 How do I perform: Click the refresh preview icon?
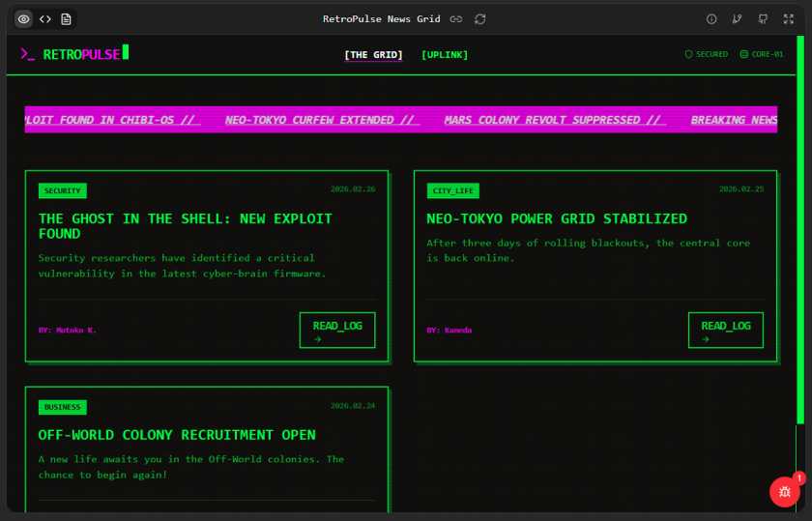coord(480,19)
